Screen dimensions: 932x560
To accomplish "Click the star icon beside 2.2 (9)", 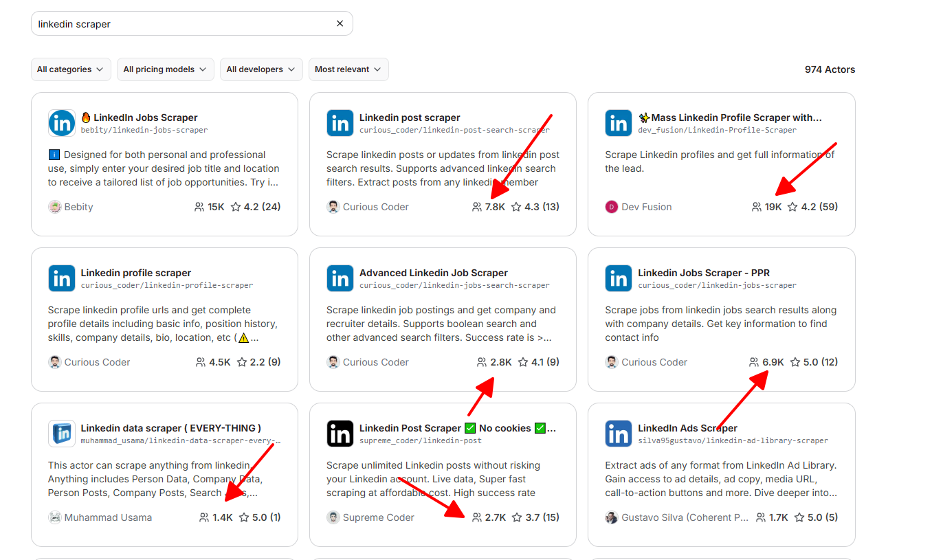I will [242, 362].
